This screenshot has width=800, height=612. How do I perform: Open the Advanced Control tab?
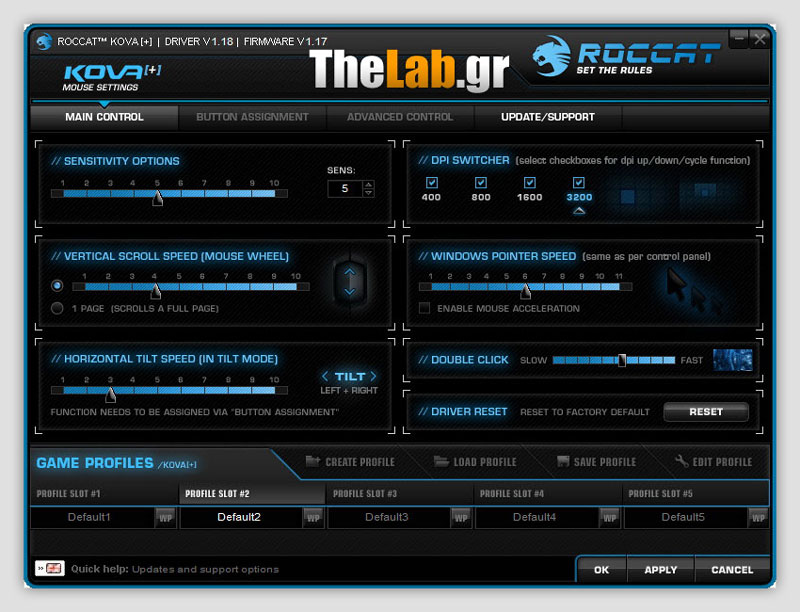click(400, 117)
